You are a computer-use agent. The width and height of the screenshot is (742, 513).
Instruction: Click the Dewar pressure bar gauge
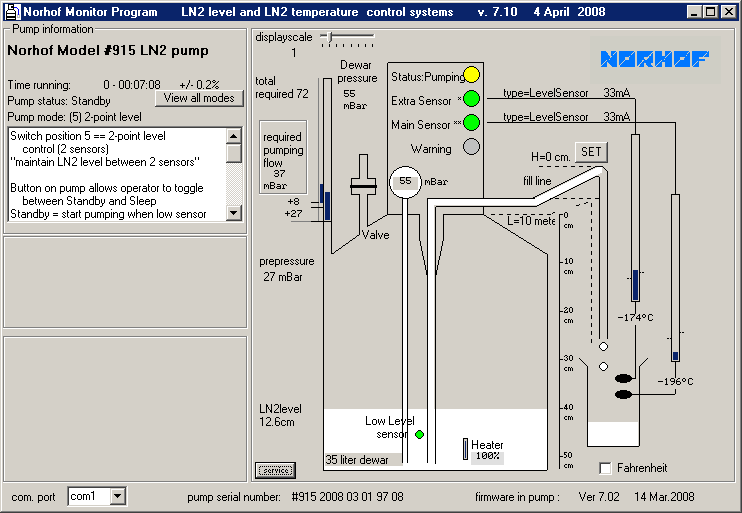pyautogui.click(x=327, y=150)
